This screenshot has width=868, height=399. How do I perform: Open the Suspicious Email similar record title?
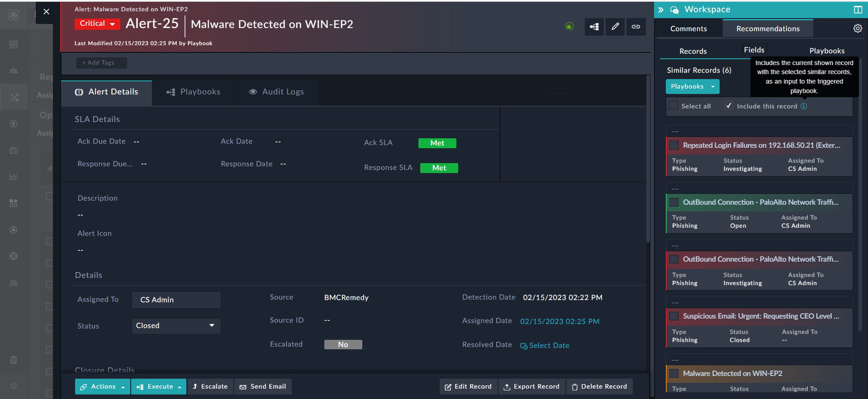pyautogui.click(x=761, y=316)
